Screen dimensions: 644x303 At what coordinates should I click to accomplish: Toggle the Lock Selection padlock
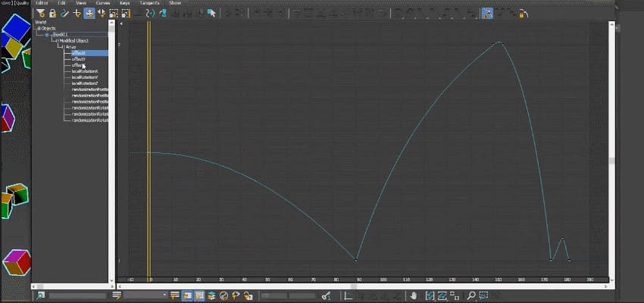[x=52, y=13]
